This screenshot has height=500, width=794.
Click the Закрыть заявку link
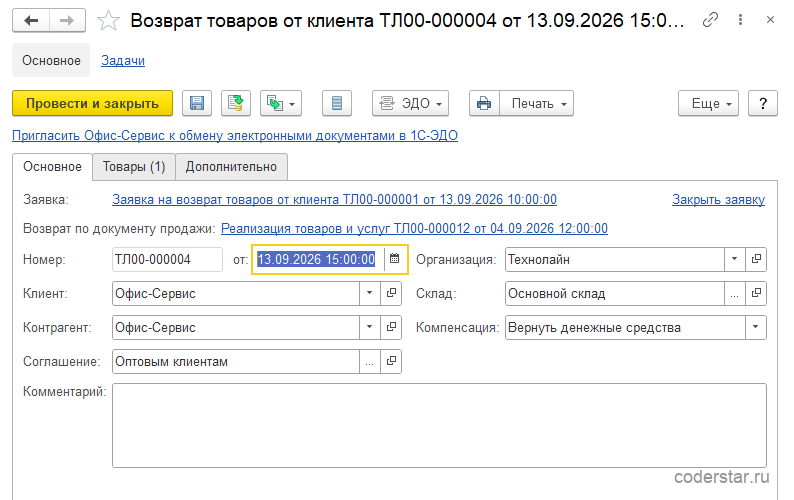[718, 200]
